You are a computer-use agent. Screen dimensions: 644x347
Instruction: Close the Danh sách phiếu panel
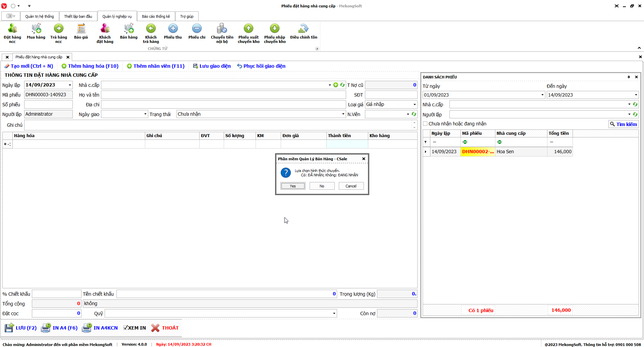tap(636, 77)
